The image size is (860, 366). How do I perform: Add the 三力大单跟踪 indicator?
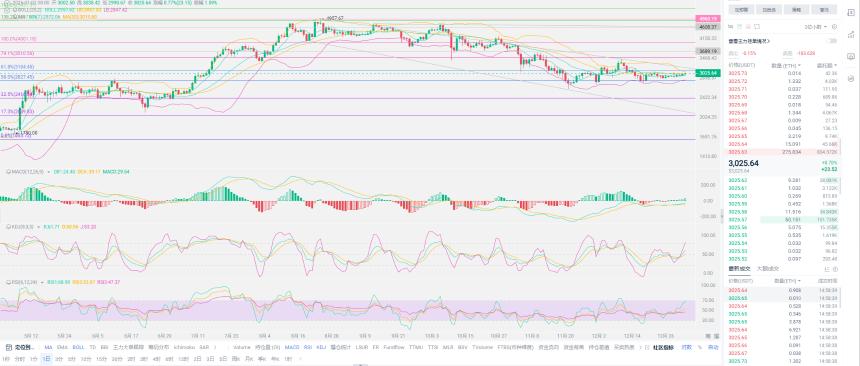coord(128,347)
